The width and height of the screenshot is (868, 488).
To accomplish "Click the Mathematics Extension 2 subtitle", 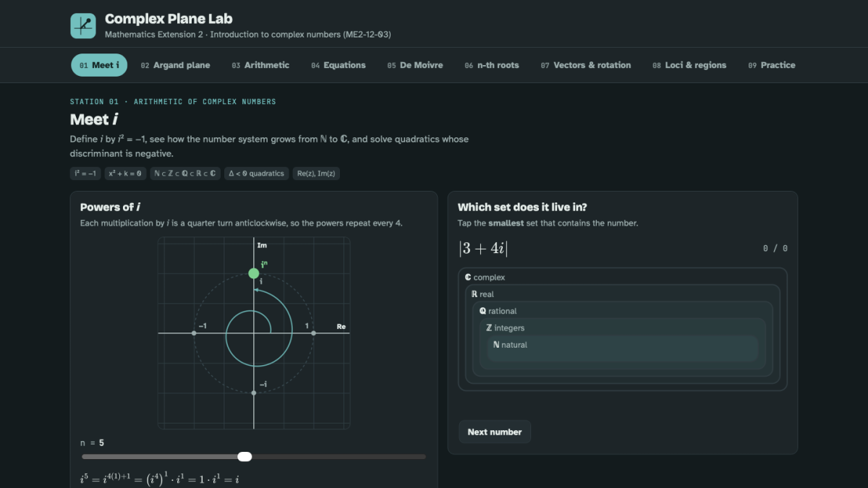I will (x=248, y=35).
